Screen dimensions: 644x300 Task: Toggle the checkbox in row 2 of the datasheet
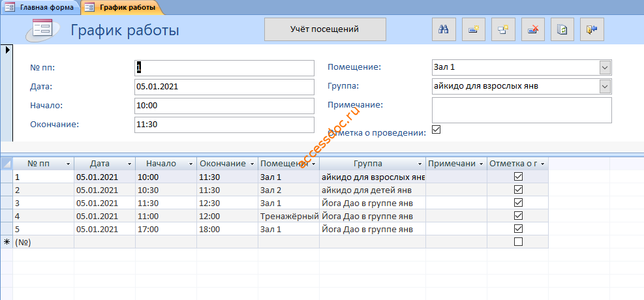[x=518, y=190]
